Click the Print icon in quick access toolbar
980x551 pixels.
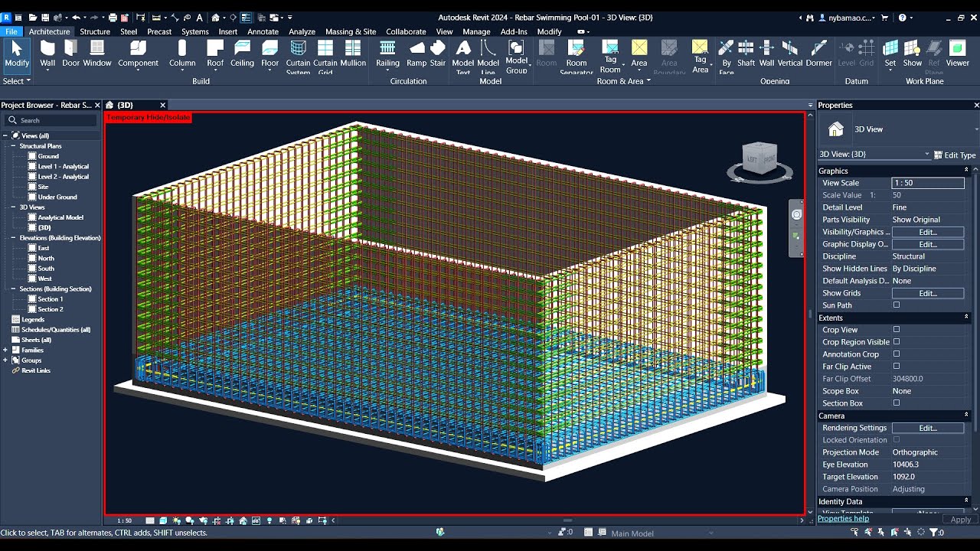pos(113,17)
